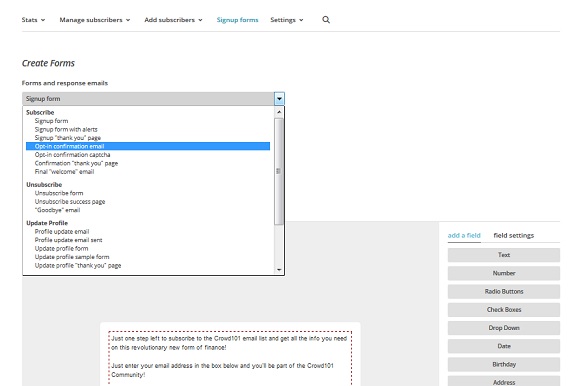Pick the highlighted Opt-in confirmation email
This screenshot has width=585, height=386.
(x=148, y=146)
